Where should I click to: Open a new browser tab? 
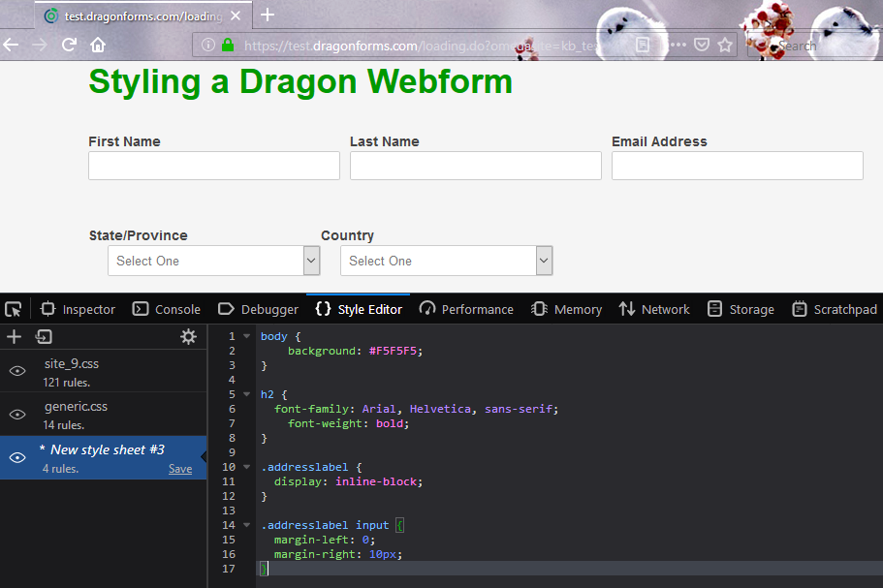click(x=268, y=15)
